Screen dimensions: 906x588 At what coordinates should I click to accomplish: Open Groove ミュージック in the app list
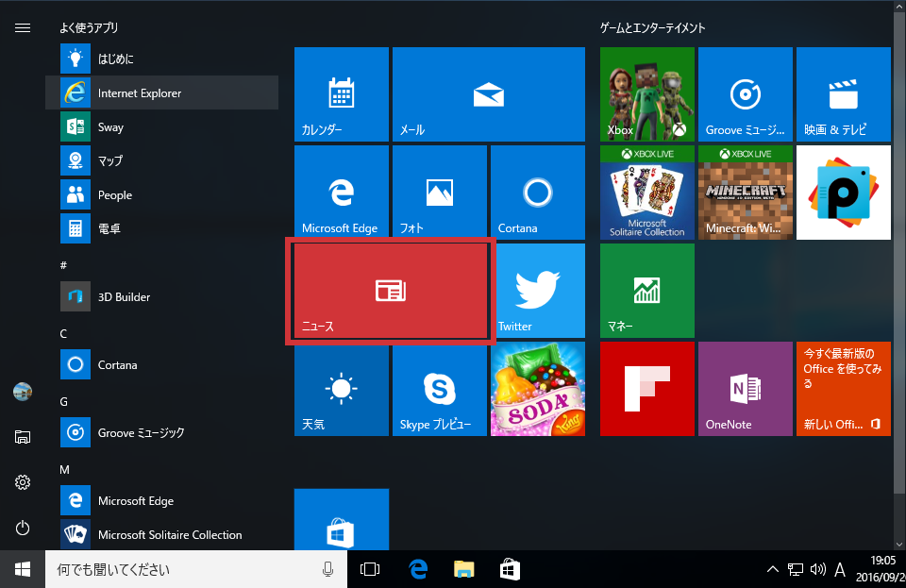[161, 432]
